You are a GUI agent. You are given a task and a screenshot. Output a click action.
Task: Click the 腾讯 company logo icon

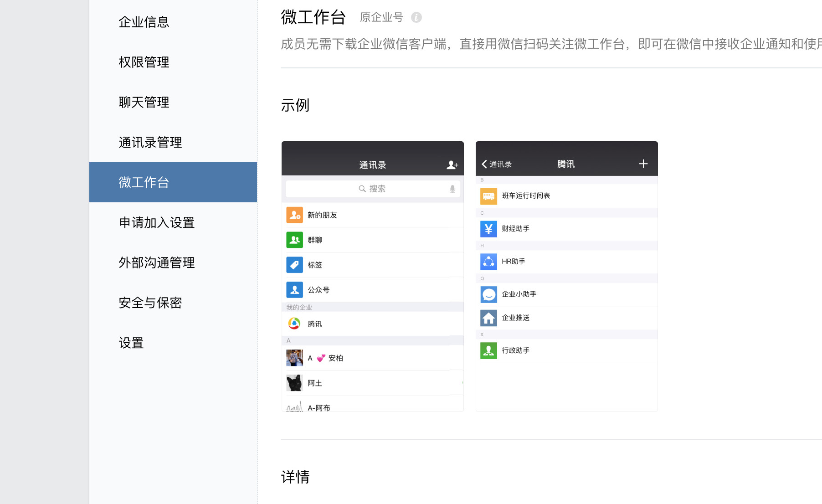[294, 324]
